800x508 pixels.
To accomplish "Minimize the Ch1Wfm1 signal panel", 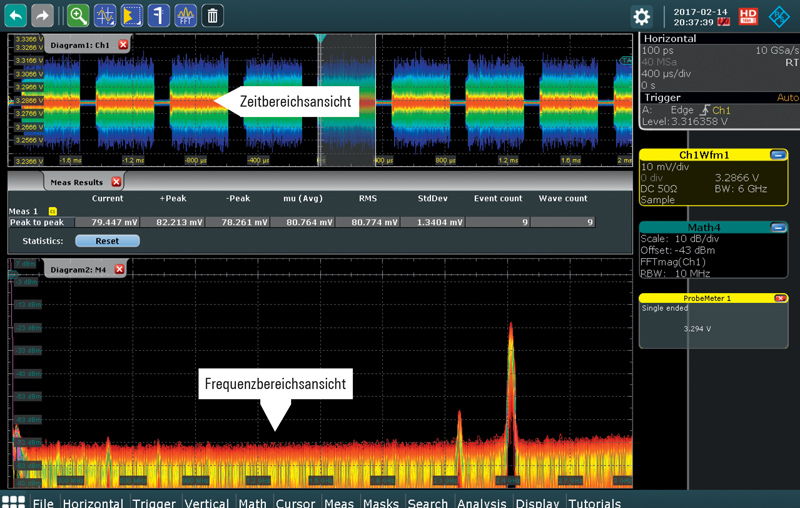I will [x=778, y=155].
